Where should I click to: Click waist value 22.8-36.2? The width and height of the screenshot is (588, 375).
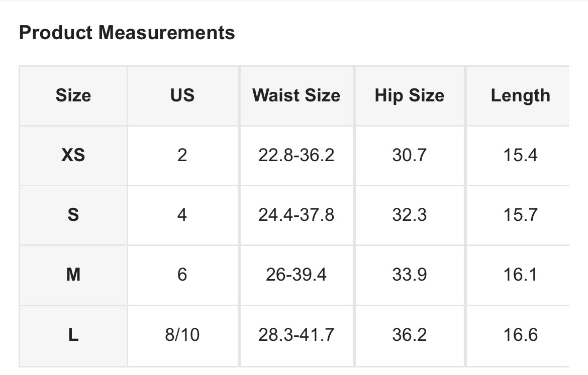point(296,155)
